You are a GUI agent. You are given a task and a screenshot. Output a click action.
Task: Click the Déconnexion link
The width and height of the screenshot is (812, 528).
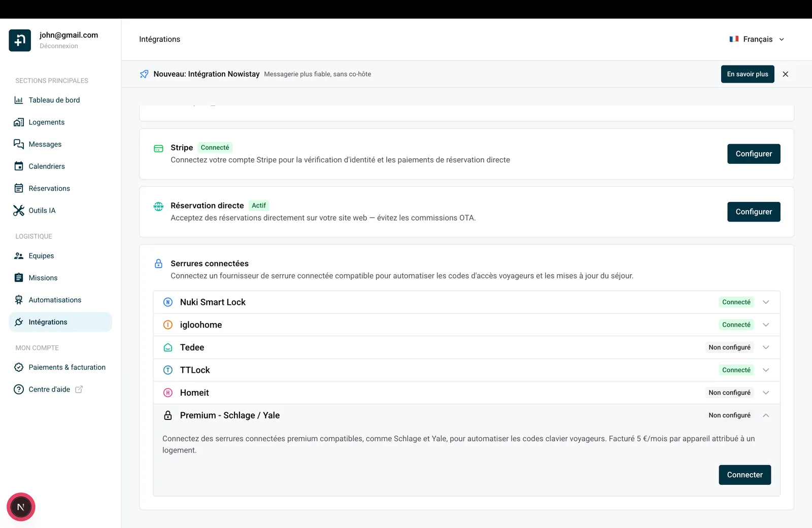click(59, 46)
